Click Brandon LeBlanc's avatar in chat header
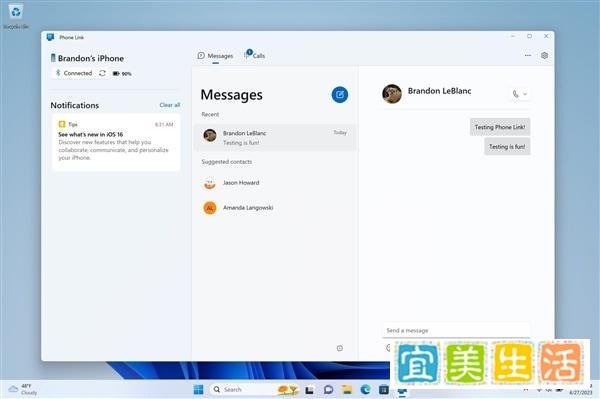This screenshot has width=600, height=399. (392, 94)
